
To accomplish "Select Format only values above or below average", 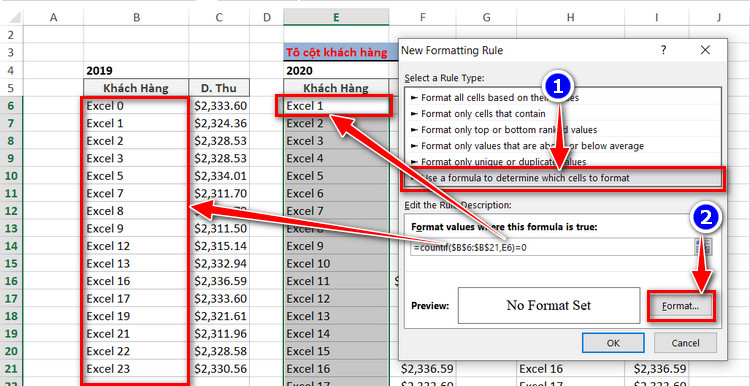I will tap(562, 146).
